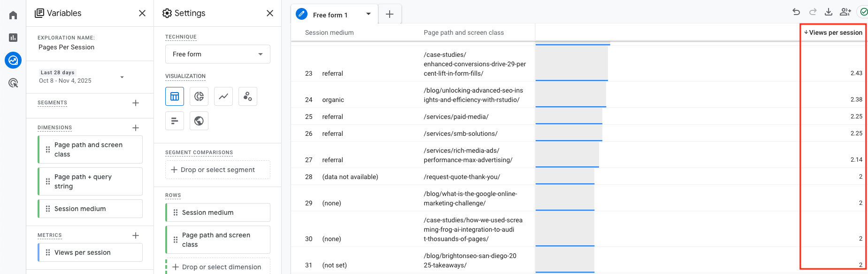The height and width of the screenshot is (274, 868).
Task: Close the Variables panel
Action: click(x=142, y=13)
